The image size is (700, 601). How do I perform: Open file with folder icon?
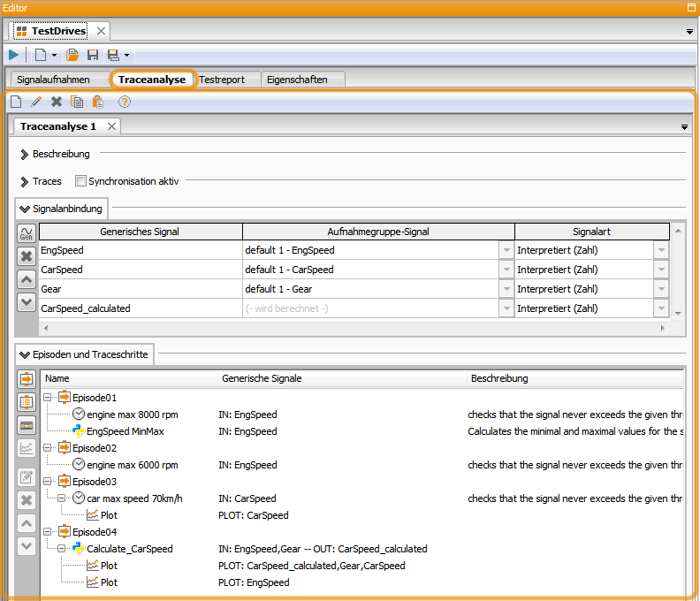tap(72, 55)
